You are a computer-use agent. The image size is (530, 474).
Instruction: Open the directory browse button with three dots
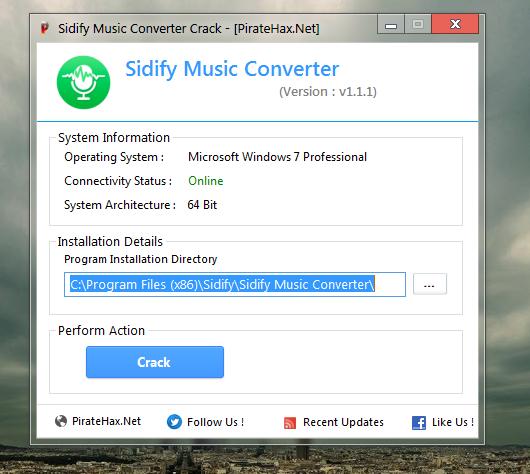[x=430, y=284]
